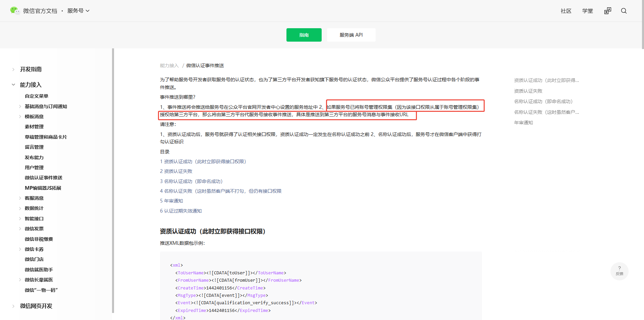The width and height of the screenshot is (644, 320).
Task: Click the page vertical scrollbar
Action: 643,25
